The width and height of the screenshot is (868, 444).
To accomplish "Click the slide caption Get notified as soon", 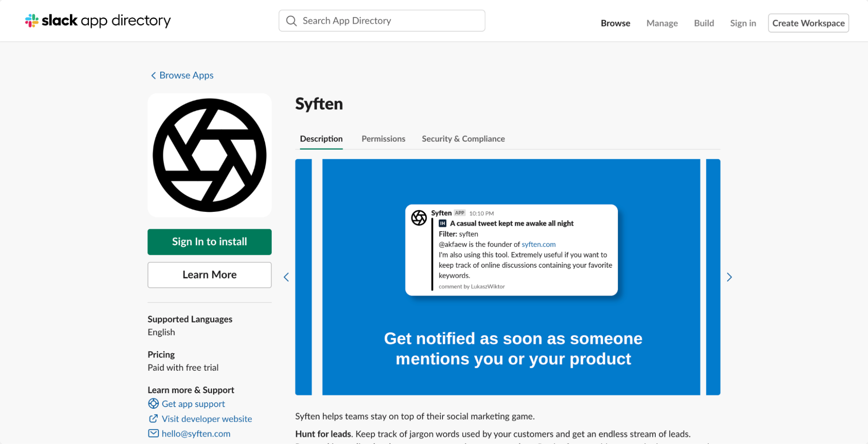I will click(513, 349).
